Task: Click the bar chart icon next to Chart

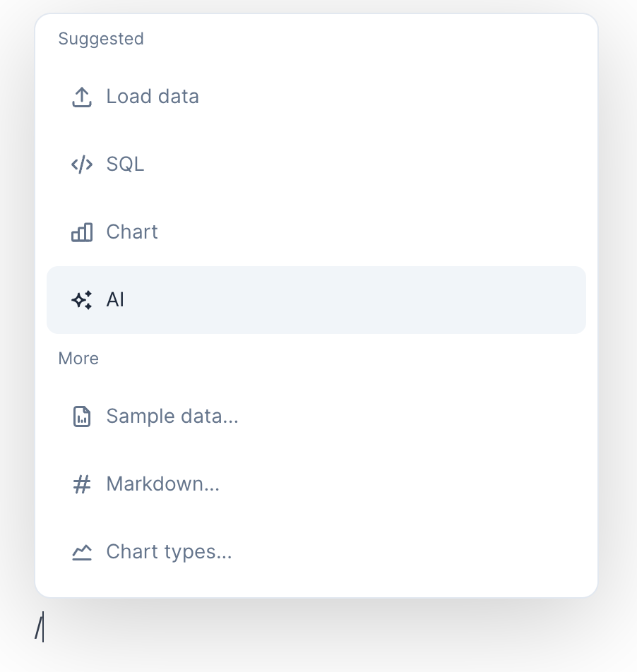Action: tap(82, 232)
